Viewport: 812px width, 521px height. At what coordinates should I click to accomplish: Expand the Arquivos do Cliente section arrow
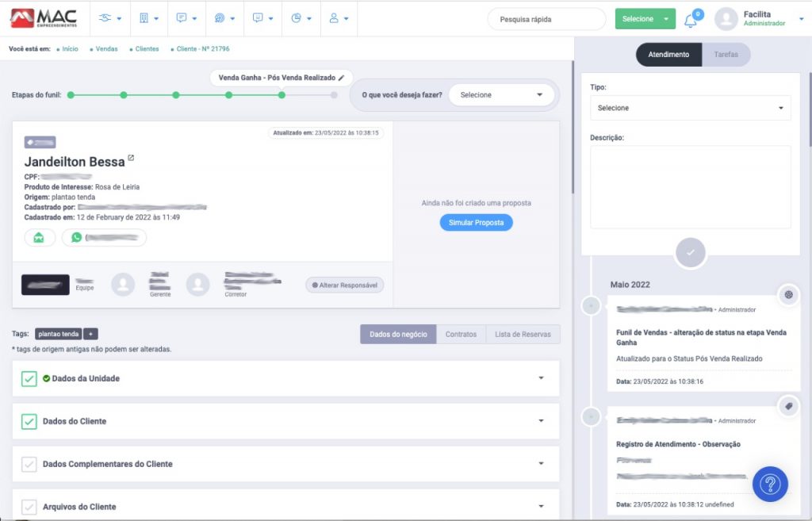[x=541, y=507]
